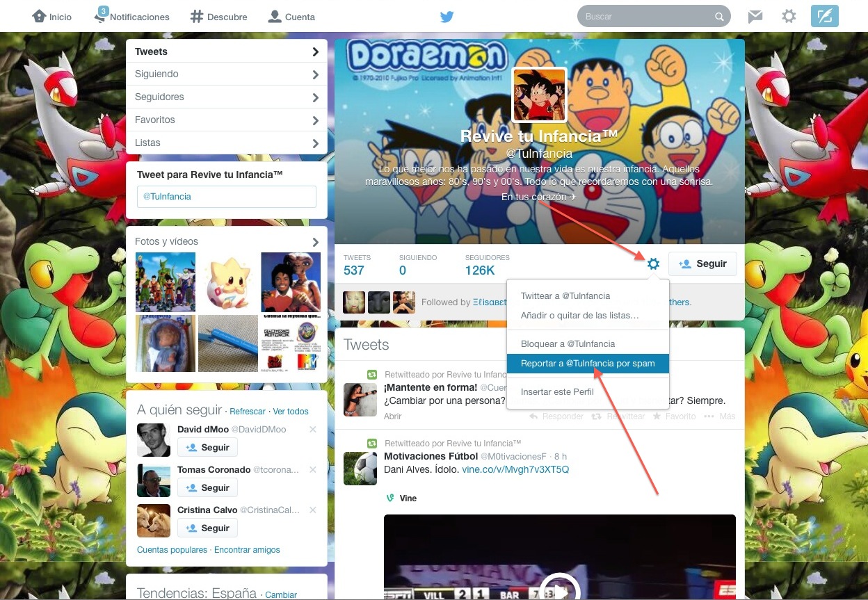Open Descubre hashtag icon

[x=197, y=16]
